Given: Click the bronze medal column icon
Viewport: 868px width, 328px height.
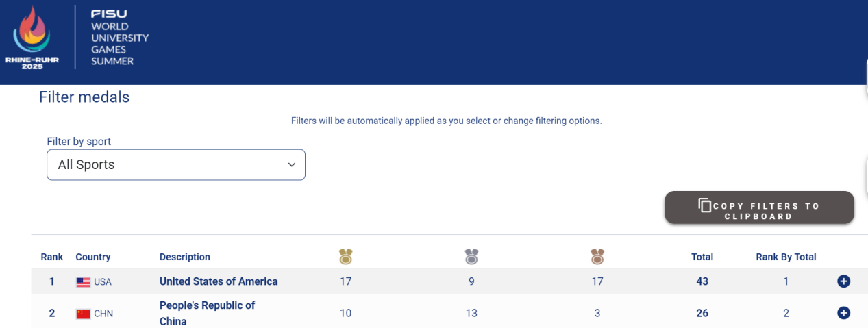Looking at the screenshot, I should pyautogui.click(x=597, y=257).
